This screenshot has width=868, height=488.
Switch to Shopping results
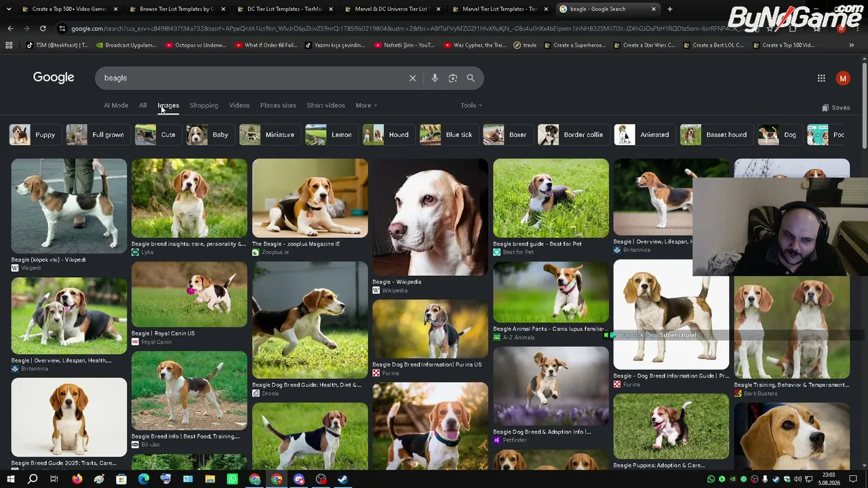click(204, 106)
